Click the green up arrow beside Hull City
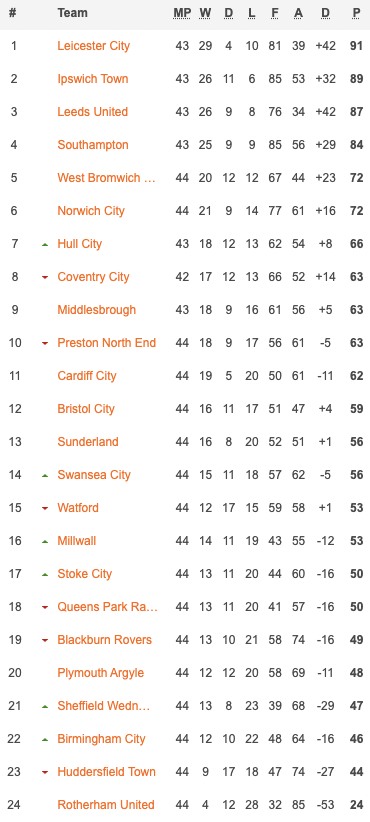The image size is (370, 822). pyautogui.click(x=45, y=244)
